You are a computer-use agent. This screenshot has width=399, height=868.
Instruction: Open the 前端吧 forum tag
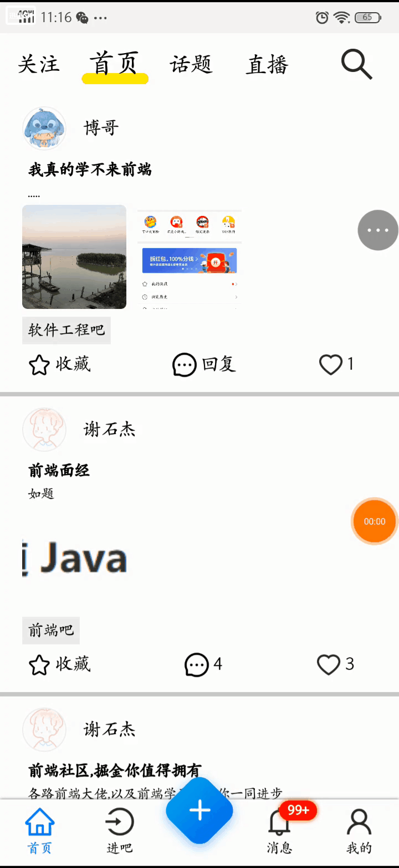pos(51,631)
